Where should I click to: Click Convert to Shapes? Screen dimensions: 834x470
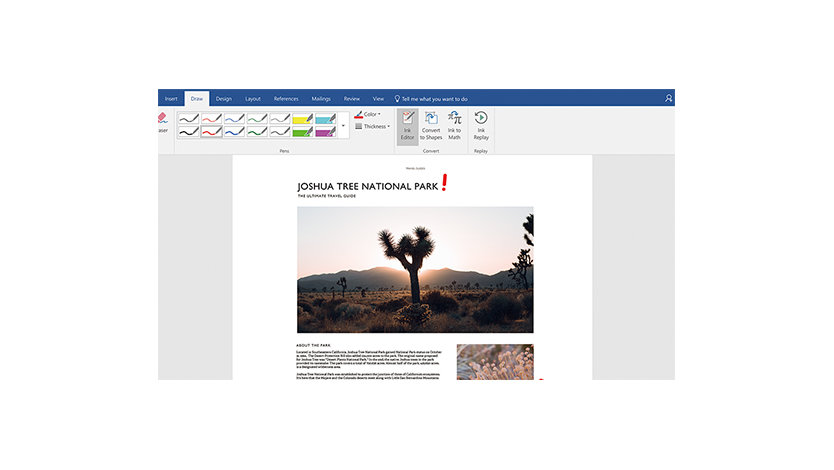coord(431,127)
